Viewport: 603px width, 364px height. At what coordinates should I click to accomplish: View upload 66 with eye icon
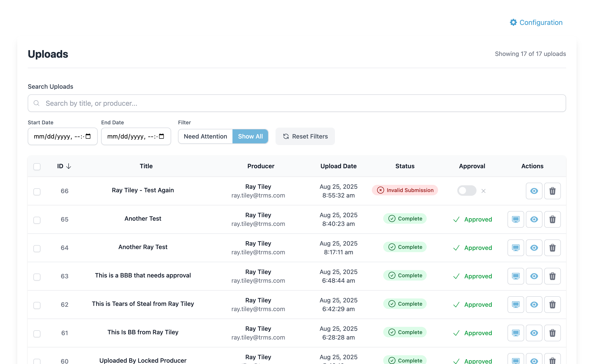point(534,191)
